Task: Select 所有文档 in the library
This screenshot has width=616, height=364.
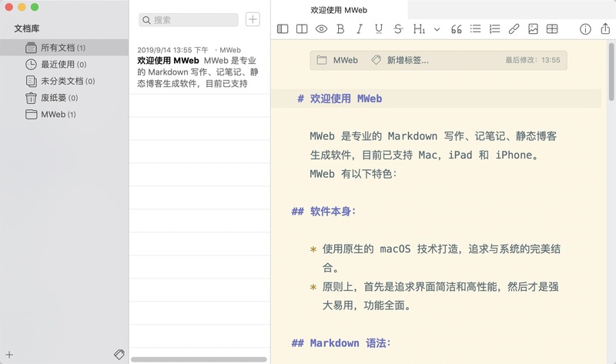Action: 64,48
